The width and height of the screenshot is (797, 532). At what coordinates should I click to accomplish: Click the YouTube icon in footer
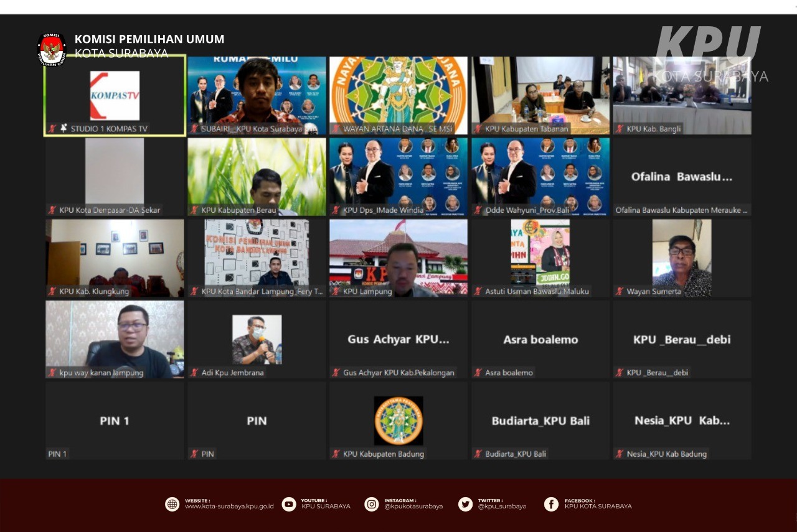coord(289,504)
